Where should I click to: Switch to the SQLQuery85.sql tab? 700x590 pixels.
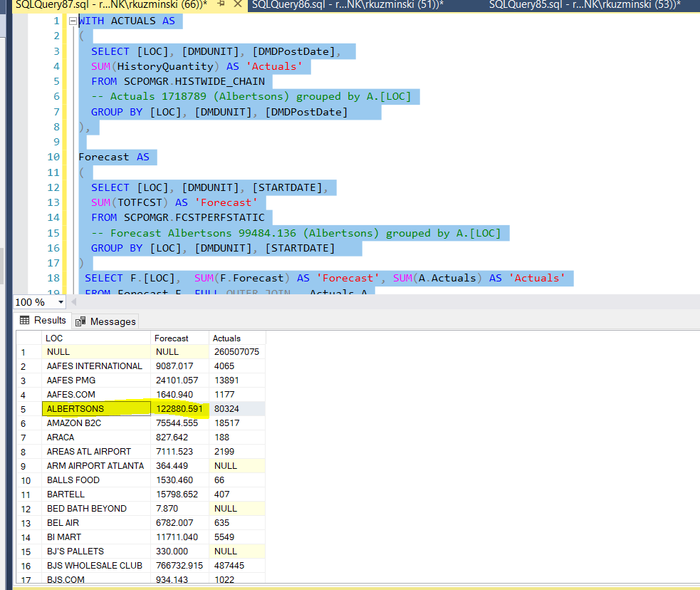pyautogui.click(x=584, y=5)
